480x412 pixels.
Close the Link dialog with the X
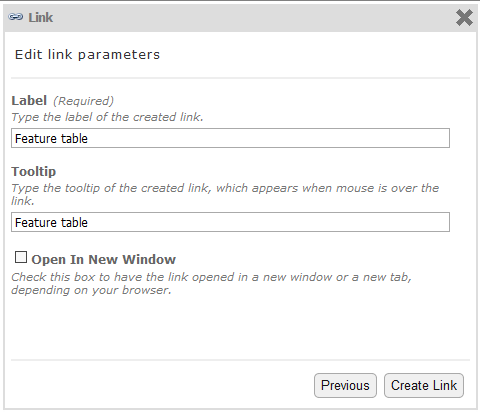pyautogui.click(x=464, y=17)
